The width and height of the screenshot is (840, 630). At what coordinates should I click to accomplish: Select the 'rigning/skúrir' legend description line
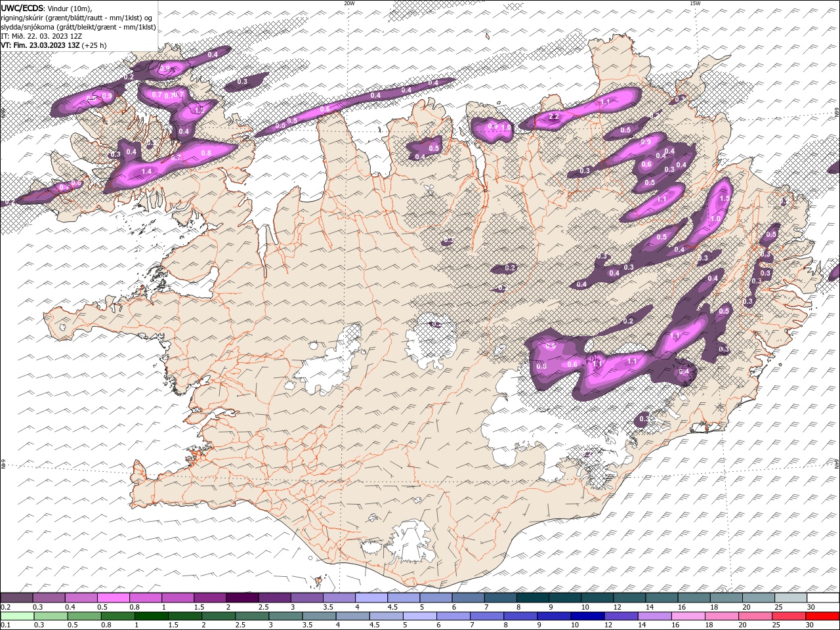76,18
